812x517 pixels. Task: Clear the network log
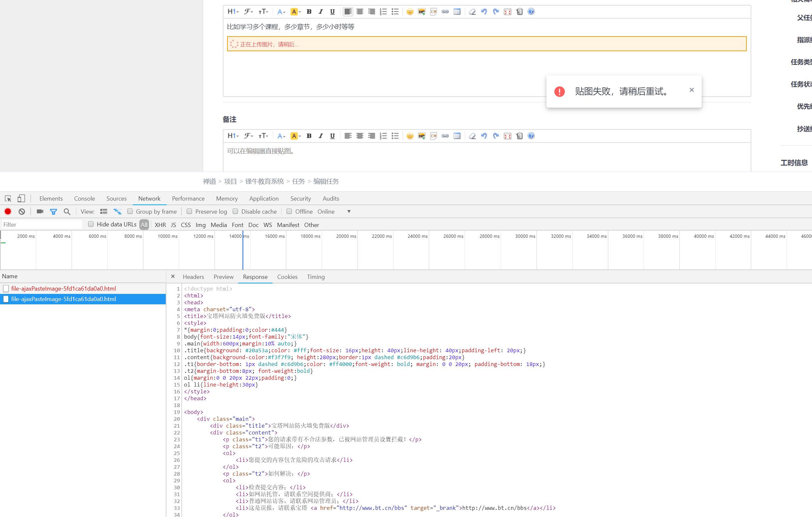pyautogui.click(x=22, y=212)
